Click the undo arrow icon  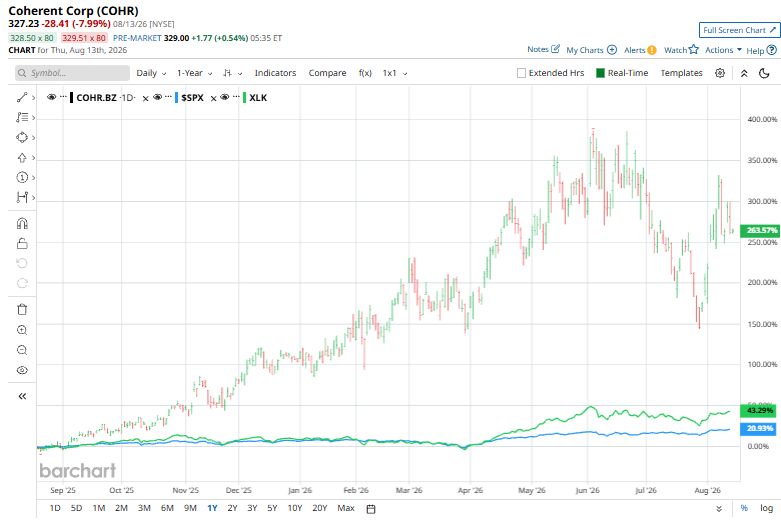(x=22, y=263)
